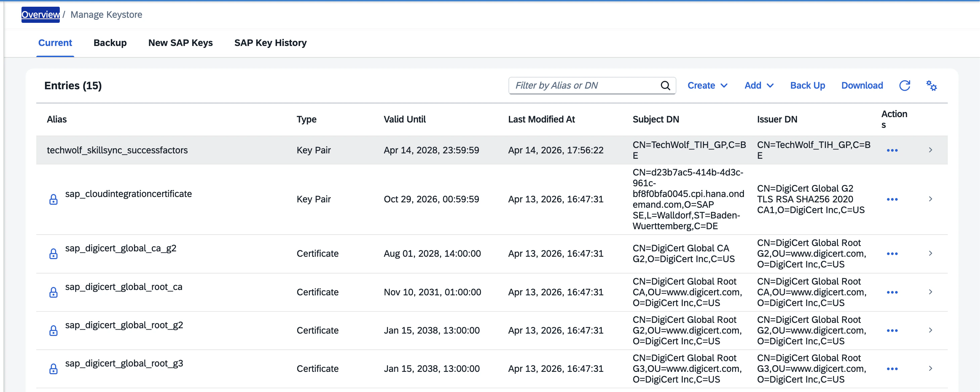Click the refresh keystore entries icon
Image resolution: width=980 pixels, height=392 pixels.
(905, 86)
